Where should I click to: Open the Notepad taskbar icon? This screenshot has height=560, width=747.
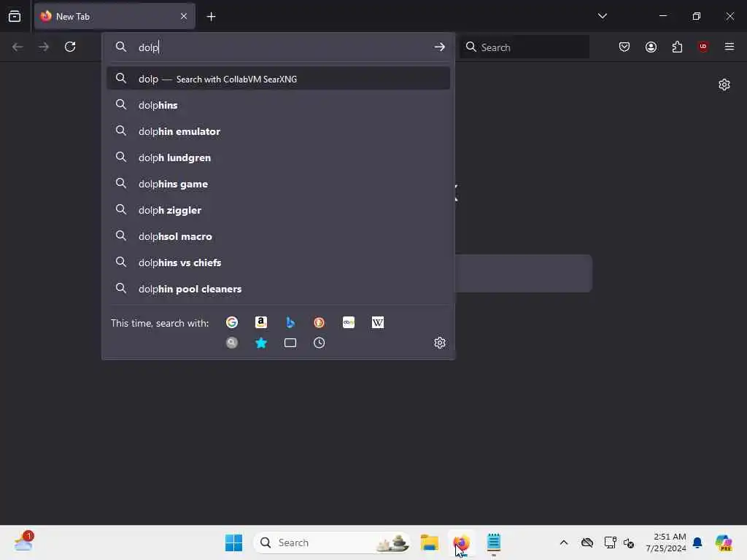(x=494, y=542)
